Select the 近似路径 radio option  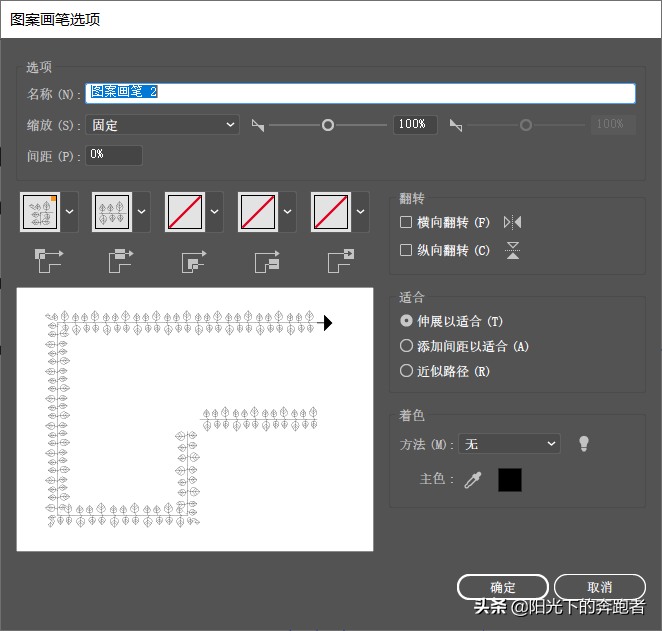pos(406,371)
